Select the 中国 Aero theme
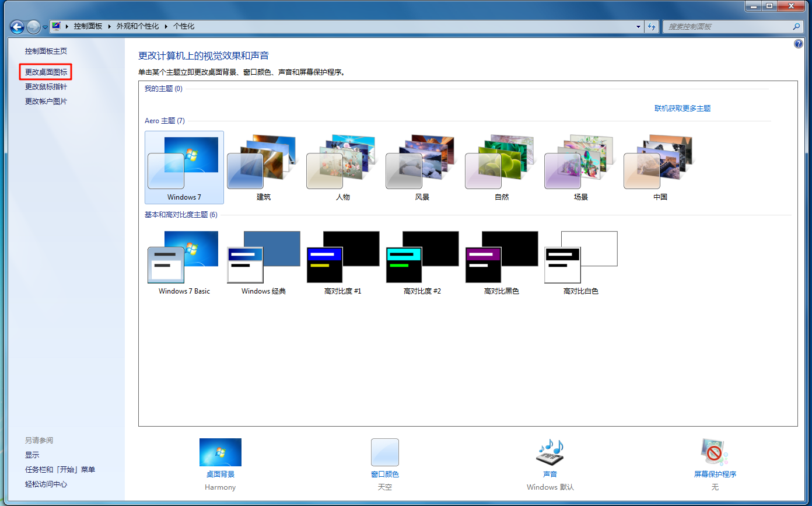Image resolution: width=812 pixels, height=506 pixels. click(x=660, y=167)
